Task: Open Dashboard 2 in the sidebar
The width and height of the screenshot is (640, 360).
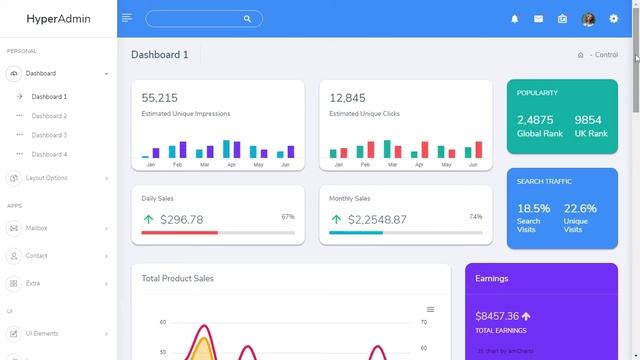Action: pyautogui.click(x=49, y=116)
